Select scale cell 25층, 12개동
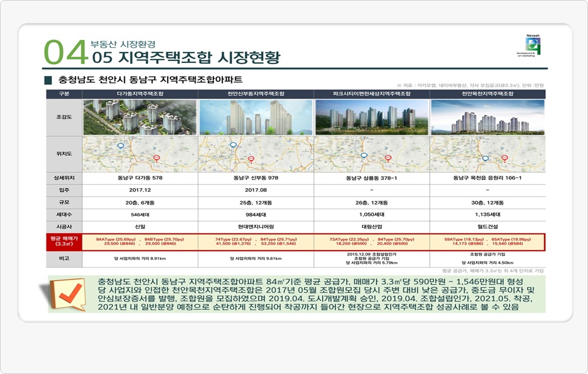 [256, 202]
